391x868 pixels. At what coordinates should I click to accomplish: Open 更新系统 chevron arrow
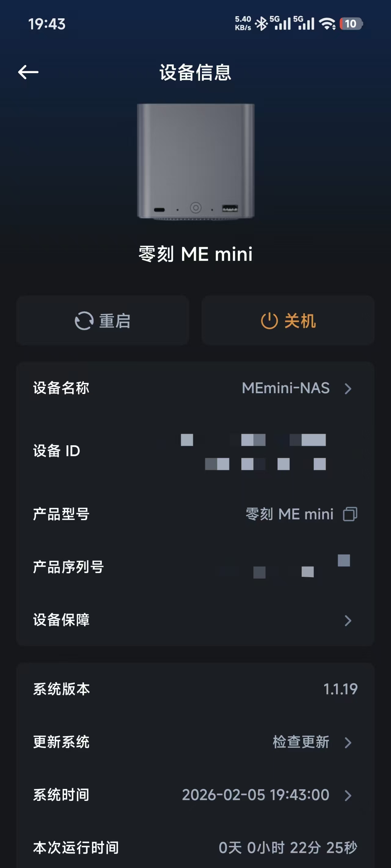pos(348,742)
